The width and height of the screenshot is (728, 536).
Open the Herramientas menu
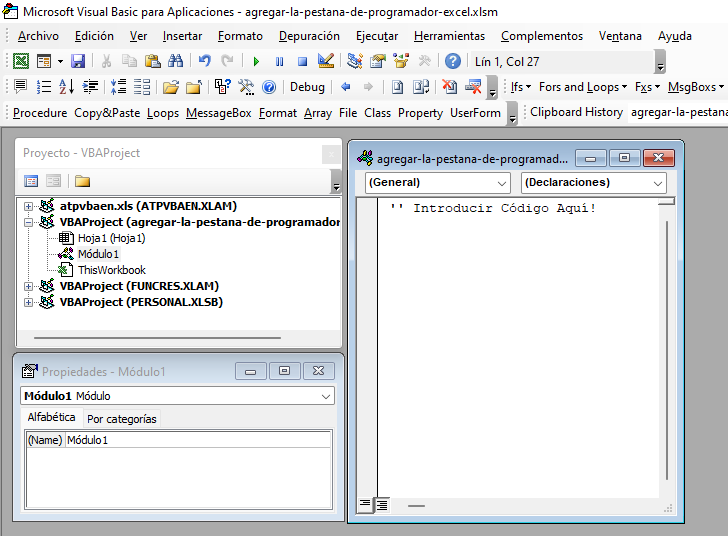click(449, 36)
